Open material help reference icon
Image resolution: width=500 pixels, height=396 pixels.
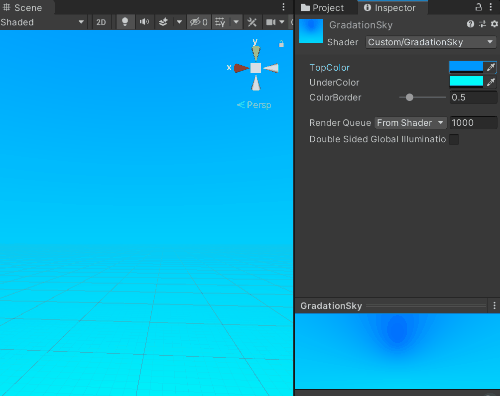pyautogui.click(x=470, y=24)
